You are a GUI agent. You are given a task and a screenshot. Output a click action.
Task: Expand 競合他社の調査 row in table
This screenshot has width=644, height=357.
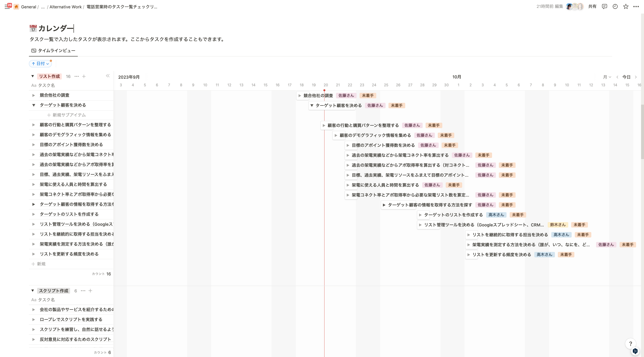(33, 95)
